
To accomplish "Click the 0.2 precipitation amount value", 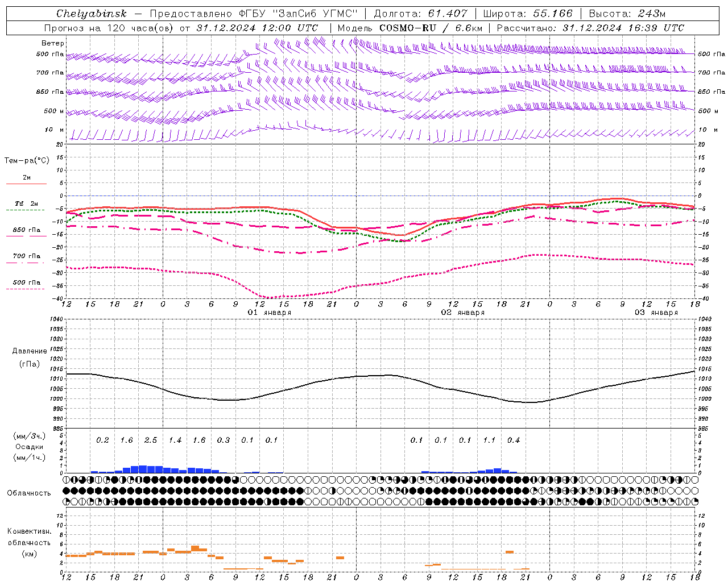I will click(102, 440).
